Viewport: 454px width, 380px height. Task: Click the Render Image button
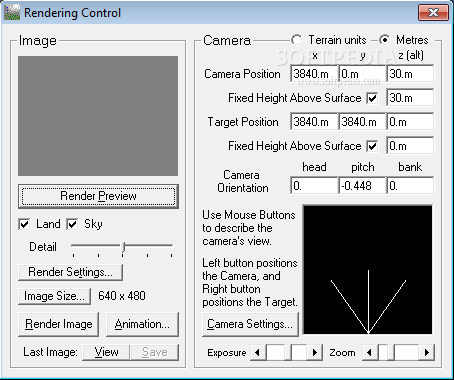(59, 324)
